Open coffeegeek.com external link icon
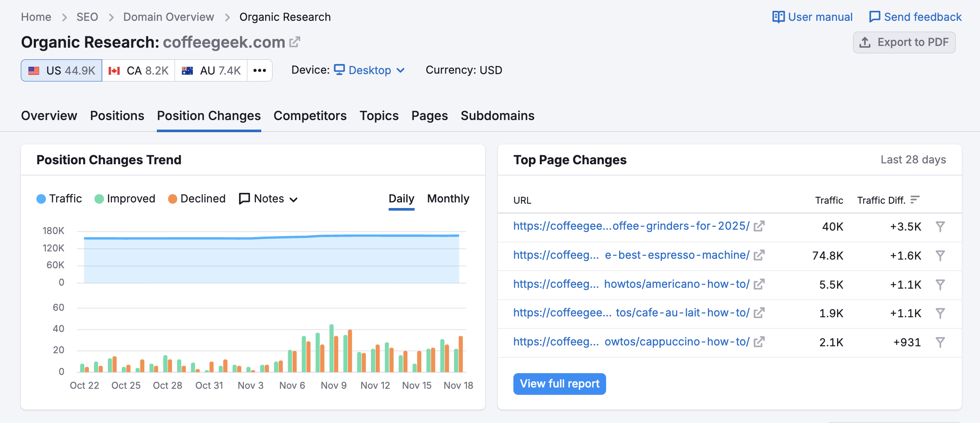Viewport: 980px width, 423px height. point(295,42)
